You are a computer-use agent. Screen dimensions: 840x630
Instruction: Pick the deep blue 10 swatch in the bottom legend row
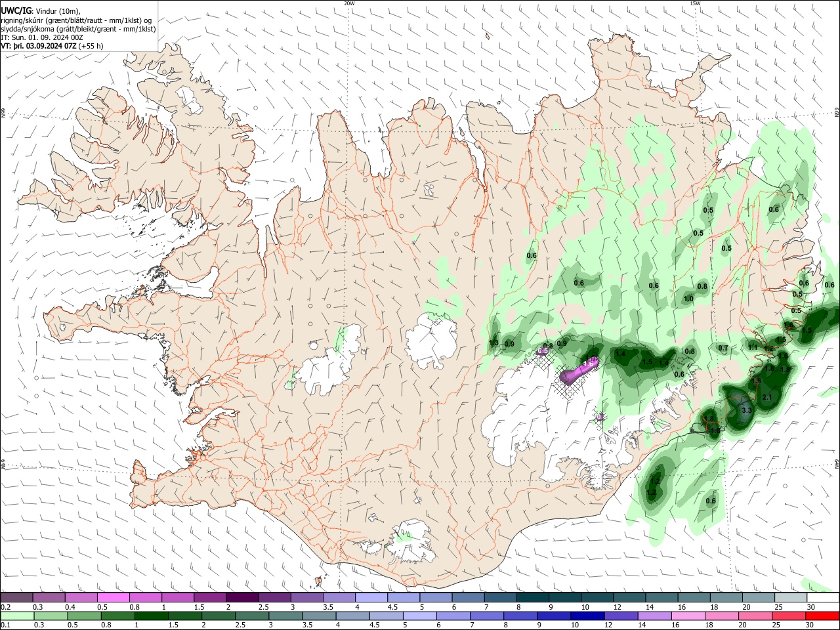click(587, 616)
